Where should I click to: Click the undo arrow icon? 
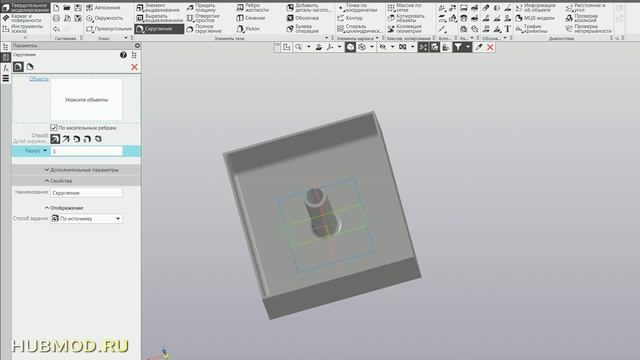tap(56, 29)
